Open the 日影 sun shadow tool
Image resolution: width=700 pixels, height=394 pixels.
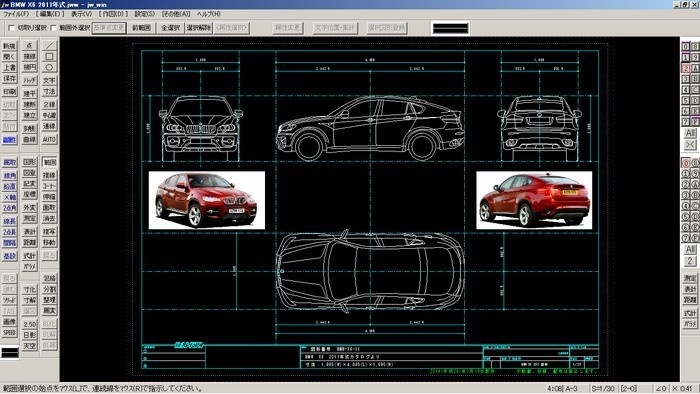coord(29,335)
